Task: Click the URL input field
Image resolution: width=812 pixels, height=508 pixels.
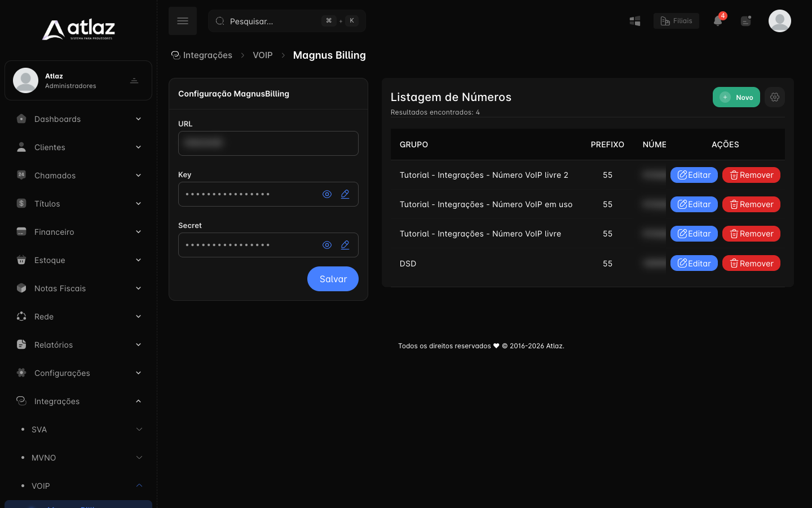Action: 268,143
